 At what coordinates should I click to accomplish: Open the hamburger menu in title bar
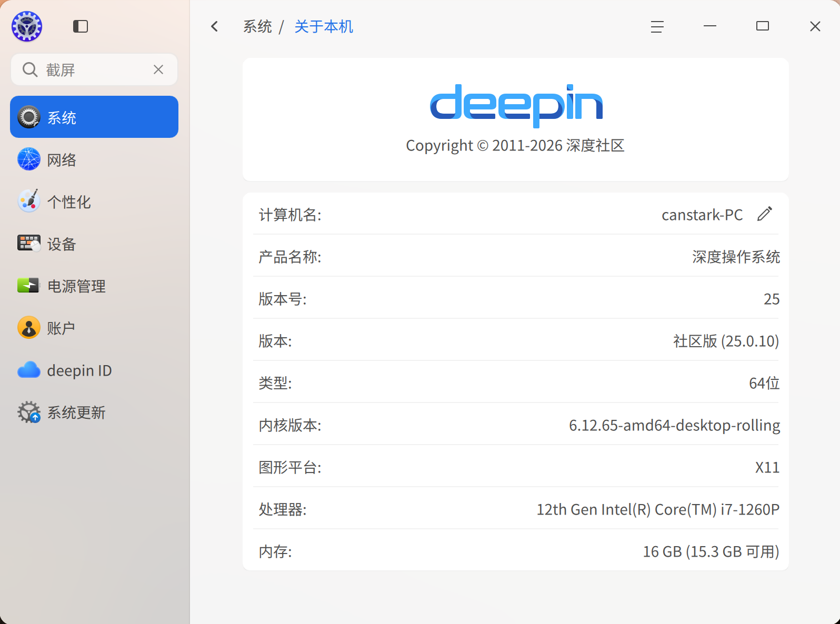click(x=657, y=26)
